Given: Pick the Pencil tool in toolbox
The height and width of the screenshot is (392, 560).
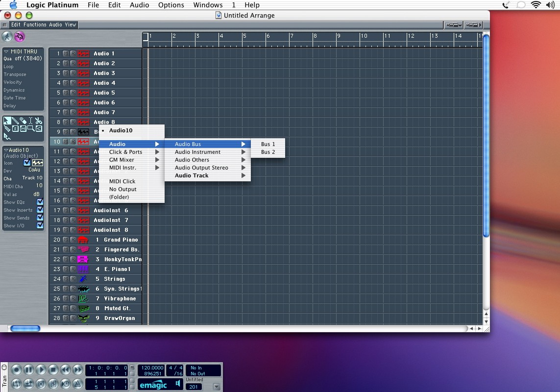Looking at the screenshot, I should click(15, 121).
